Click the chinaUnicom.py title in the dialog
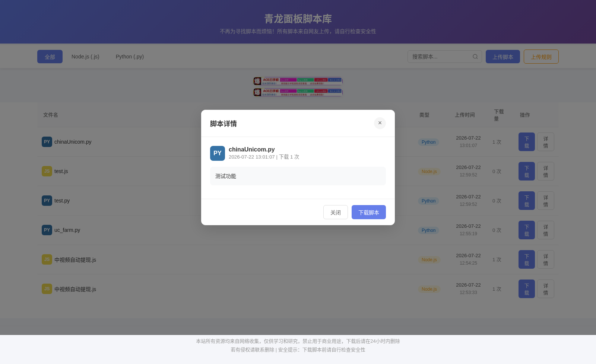596x364 pixels. (x=252, y=149)
